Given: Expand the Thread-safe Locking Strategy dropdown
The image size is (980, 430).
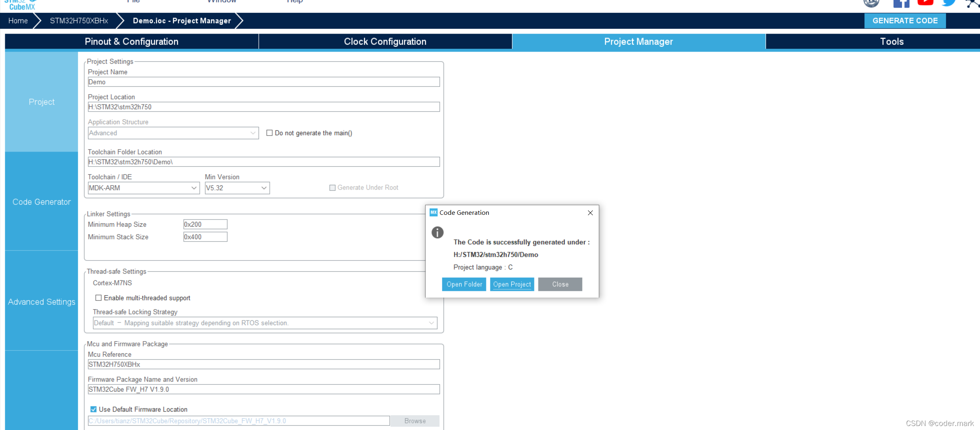Looking at the screenshot, I should coord(265,323).
